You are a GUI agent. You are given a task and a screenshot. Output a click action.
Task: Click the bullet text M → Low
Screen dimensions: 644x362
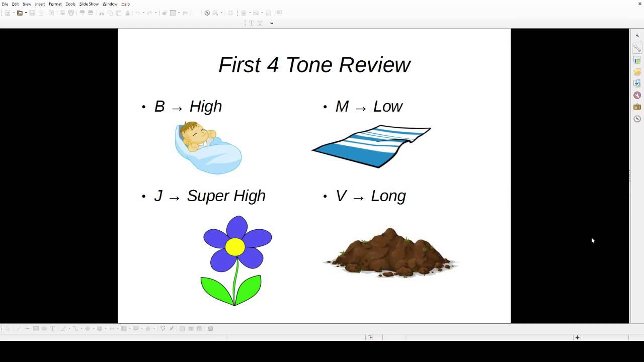[x=369, y=107]
